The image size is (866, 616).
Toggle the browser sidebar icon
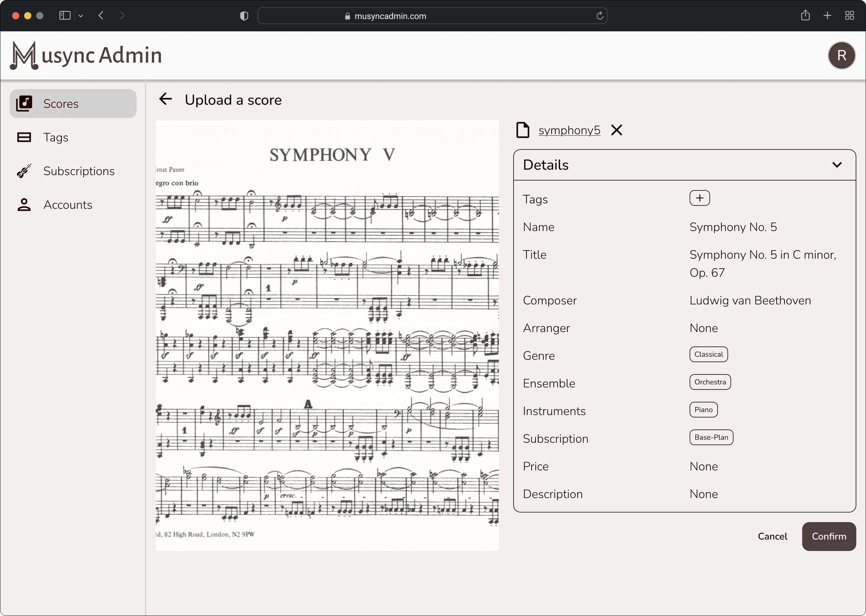pos(65,16)
